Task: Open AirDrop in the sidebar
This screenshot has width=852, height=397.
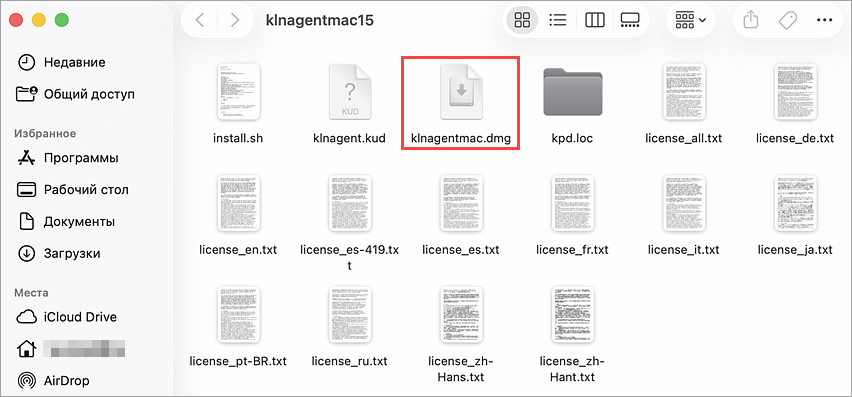Action: tap(53, 381)
